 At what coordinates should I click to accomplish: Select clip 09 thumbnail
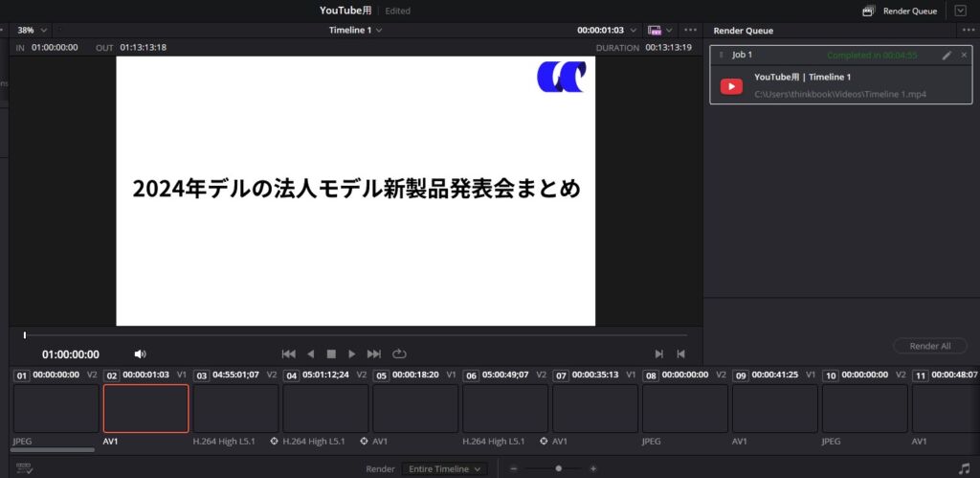(775, 409)
